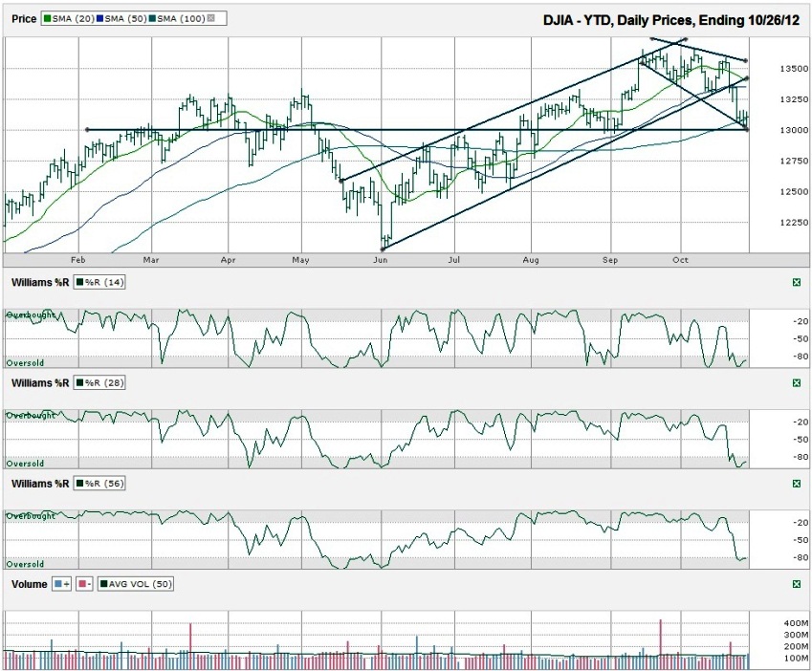The width and height of the screenshot is (812, 671).
Task: Click Overbought label in %R (28) panel
Action: [31, 416]
